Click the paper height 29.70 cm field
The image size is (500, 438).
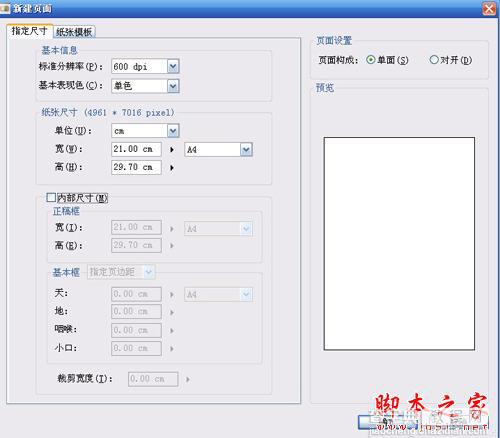point(136,167)
